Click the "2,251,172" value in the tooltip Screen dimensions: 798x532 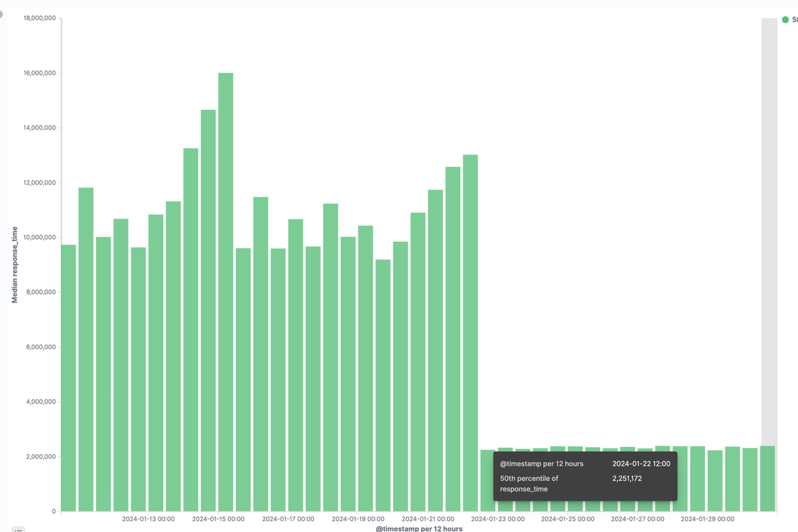(627, 478)
